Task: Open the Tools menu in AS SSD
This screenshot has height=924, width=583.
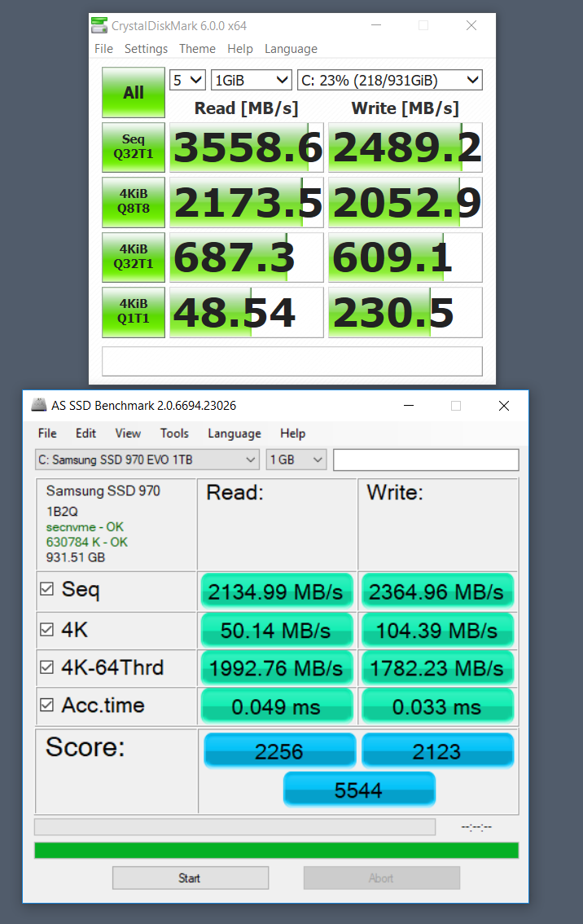Action: [174, 433]
